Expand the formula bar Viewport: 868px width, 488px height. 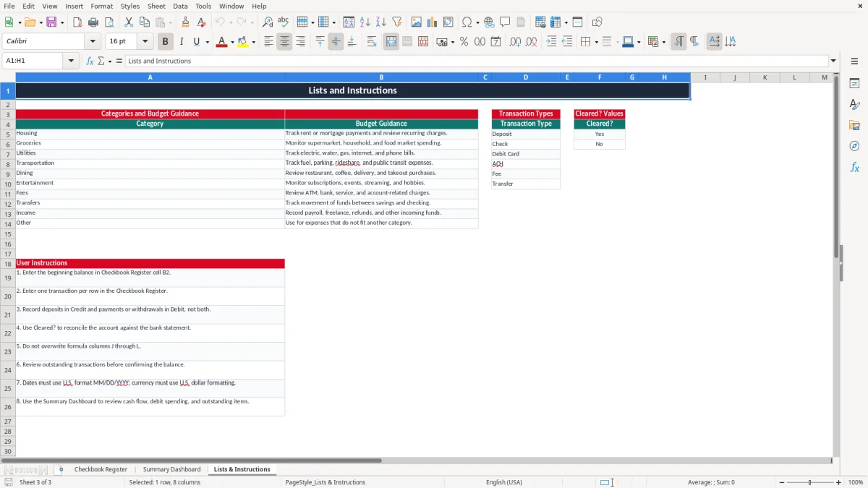tap(833, 61)
